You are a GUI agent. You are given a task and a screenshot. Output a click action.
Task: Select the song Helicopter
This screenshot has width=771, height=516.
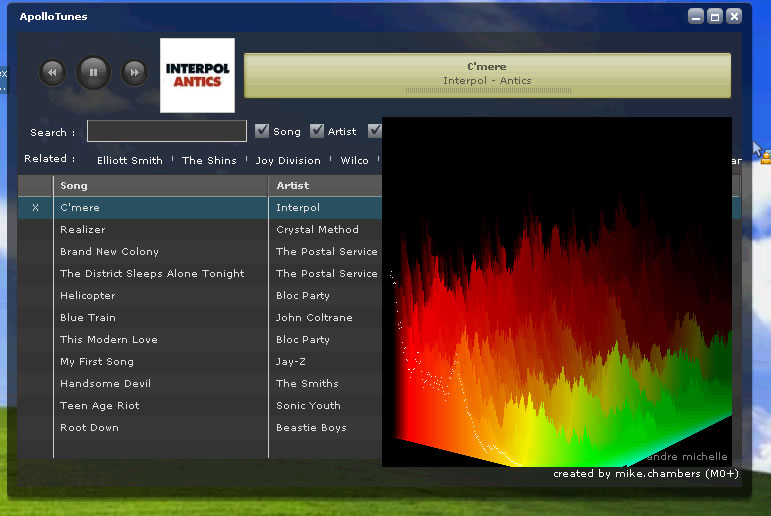[x=88, y=296]
